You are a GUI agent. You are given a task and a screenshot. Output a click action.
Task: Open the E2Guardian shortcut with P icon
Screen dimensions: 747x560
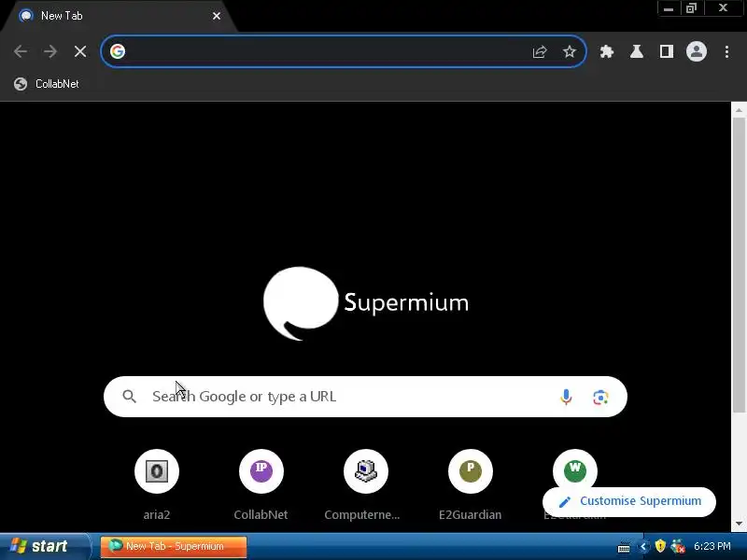click(471, 484)
